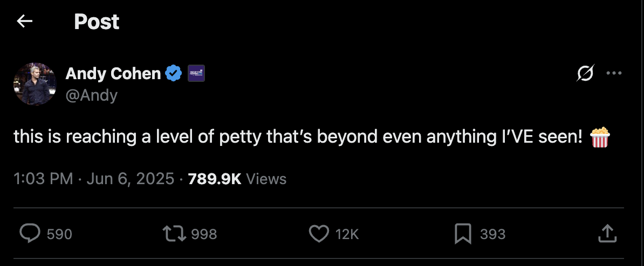Click the affiliate badge beside the verified checkmark
The width and height of the screenshot is (644, 266).
click(196, 73)
